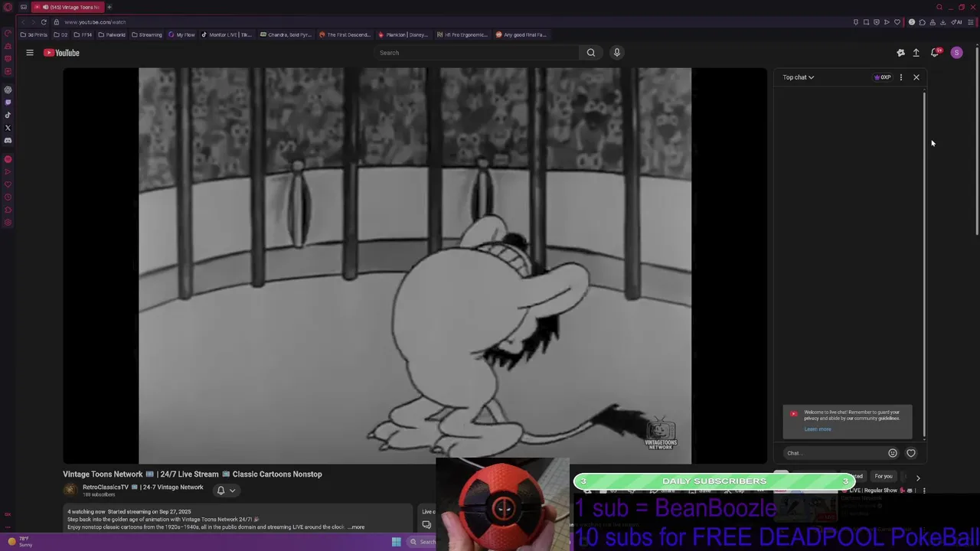Open the ad blocker shield icon
Viewport: 980px width, 551px height.
click(x=877, y=22)
